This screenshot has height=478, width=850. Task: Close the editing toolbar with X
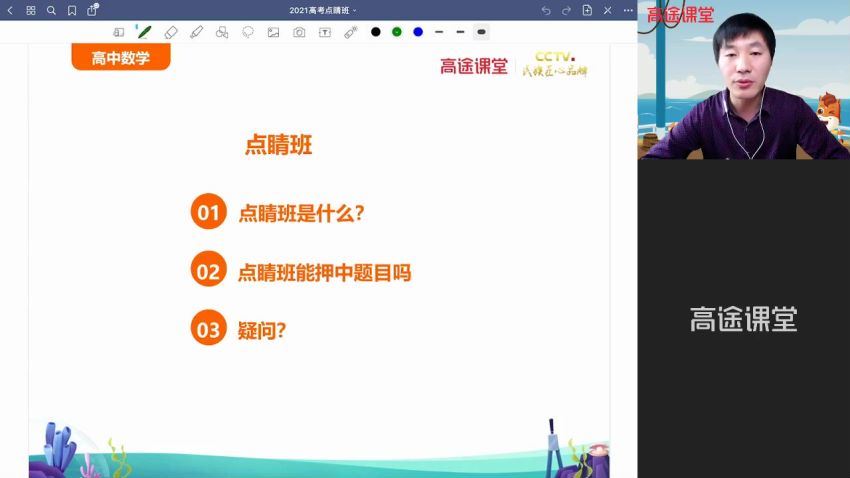click(608, 10)
